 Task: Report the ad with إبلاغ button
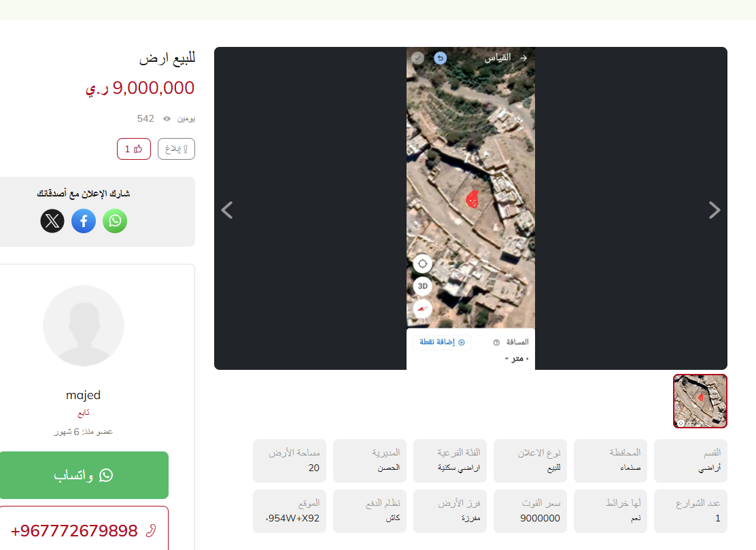(x=177, y=149)
